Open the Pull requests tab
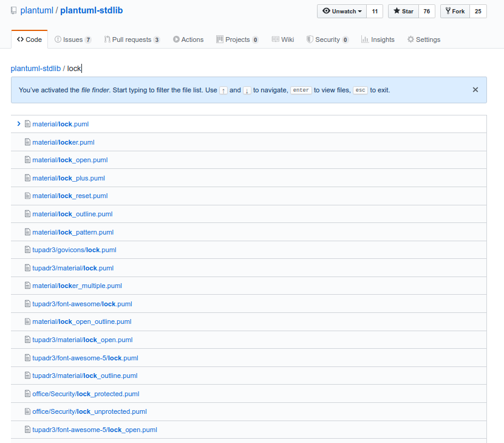The width and height of the screenshot is (504, 443). tap(132, 39)
